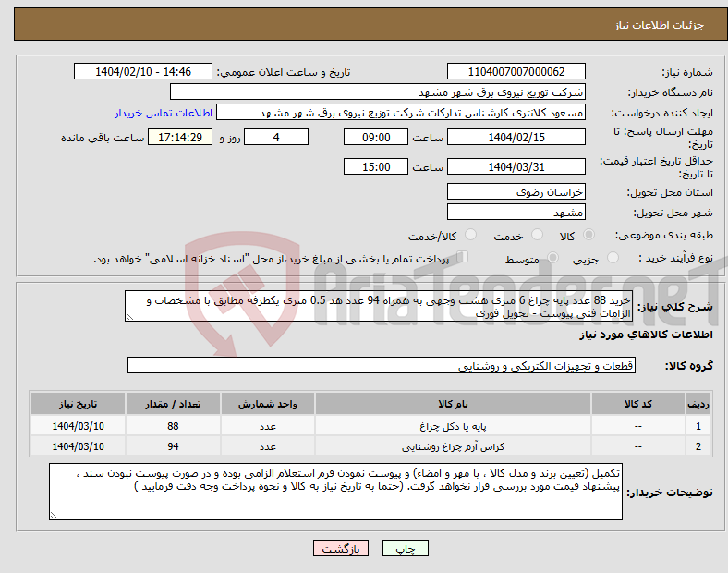Click item name پایه یا دکل چراغ
The image size is (728, 573).
(453, 426)
